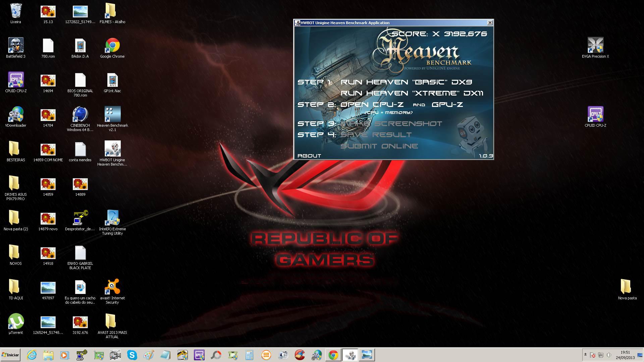Select the avast! Internet Security icon

[x=112, y=292]
